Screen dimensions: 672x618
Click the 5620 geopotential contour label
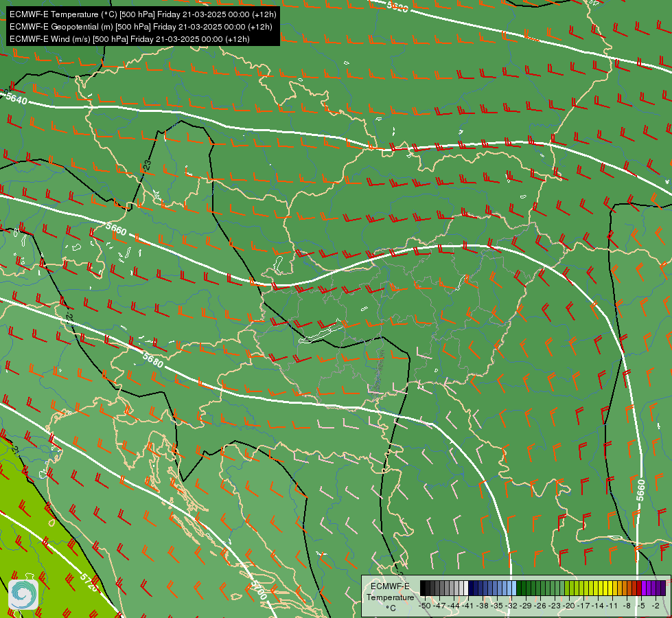(x=397, y=6)
